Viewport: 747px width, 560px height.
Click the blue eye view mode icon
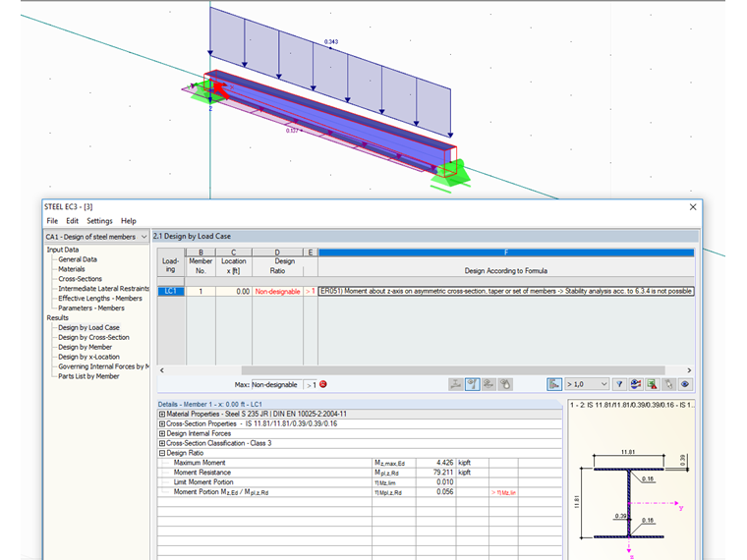685,384
